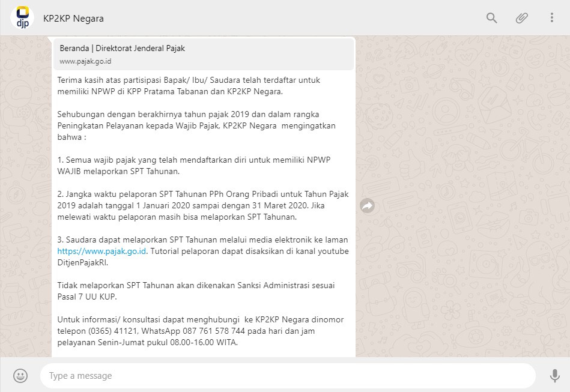The image size is (570, 392).
Task: Click the KP2KP Negara contact name
Action: click(73, 18)
